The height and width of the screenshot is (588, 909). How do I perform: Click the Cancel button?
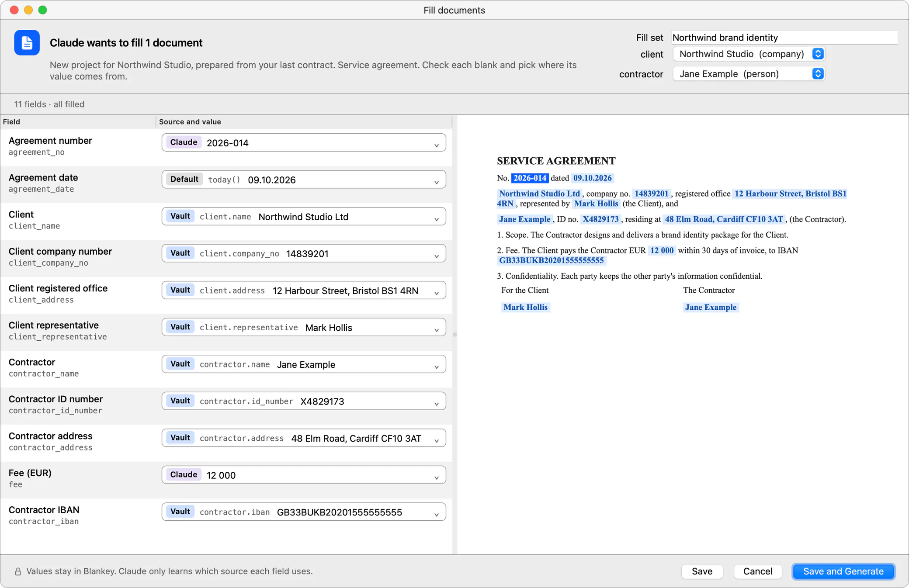coord(757,571)
